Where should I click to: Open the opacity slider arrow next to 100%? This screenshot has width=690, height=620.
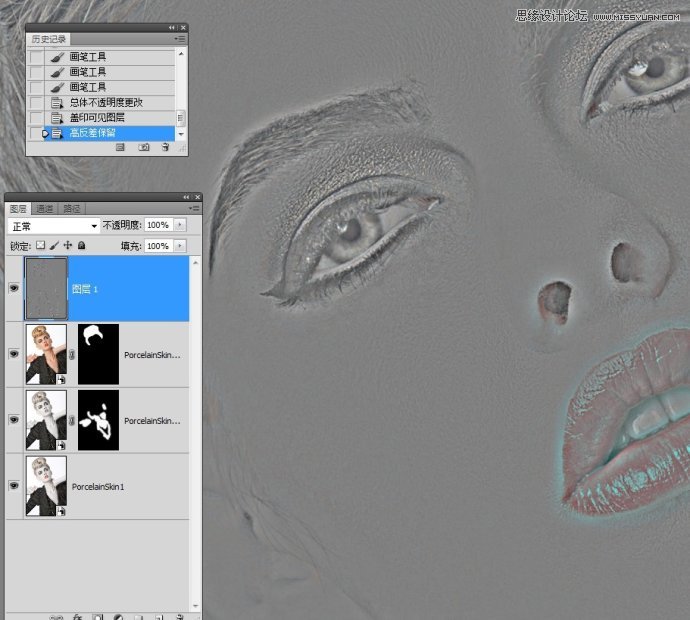click(x=180, y=226)
